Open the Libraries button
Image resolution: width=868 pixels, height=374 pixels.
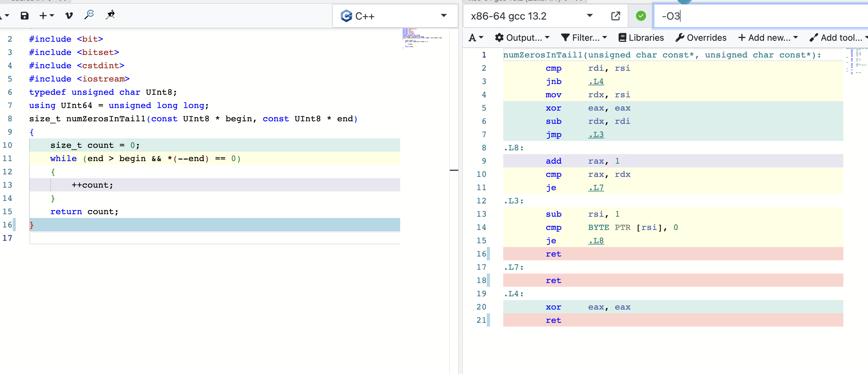coord(641,38)
